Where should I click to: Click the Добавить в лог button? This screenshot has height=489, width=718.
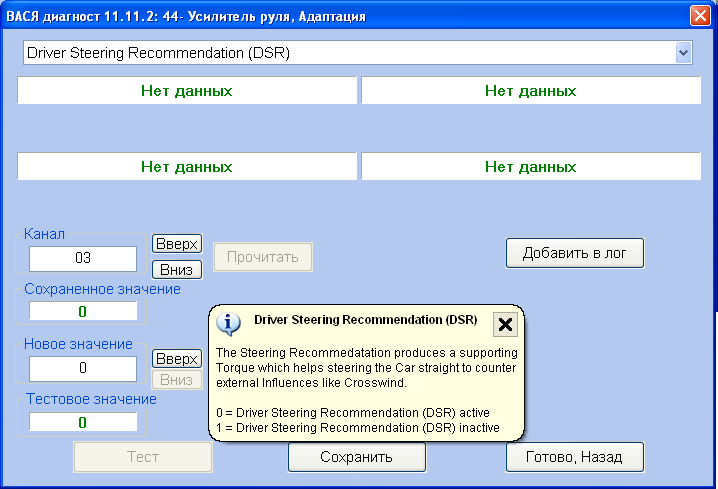click(x=574, y=253)
